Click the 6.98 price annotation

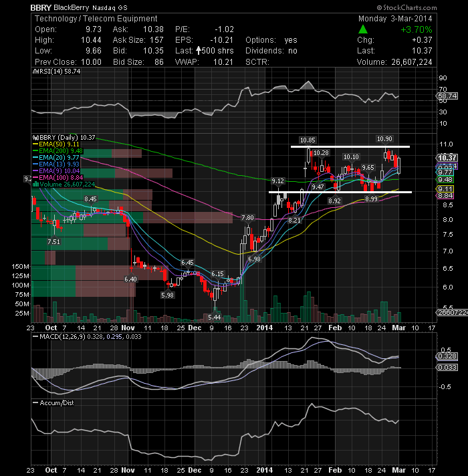click(254, 259)
